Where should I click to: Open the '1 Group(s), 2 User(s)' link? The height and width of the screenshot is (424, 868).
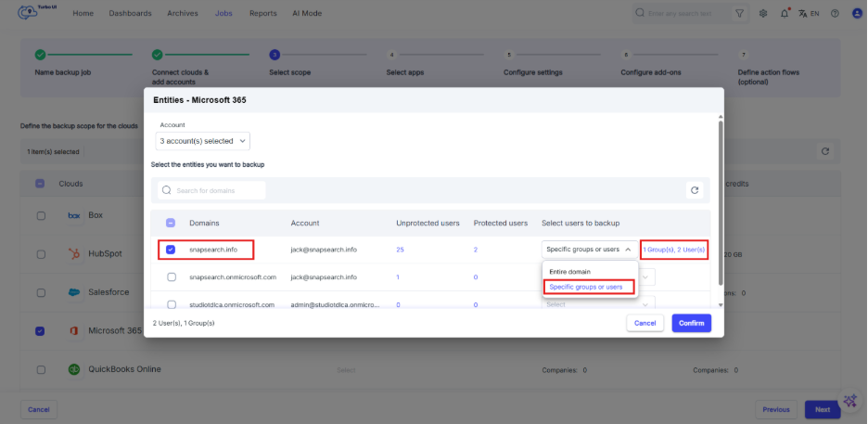[x=674, y=250]
